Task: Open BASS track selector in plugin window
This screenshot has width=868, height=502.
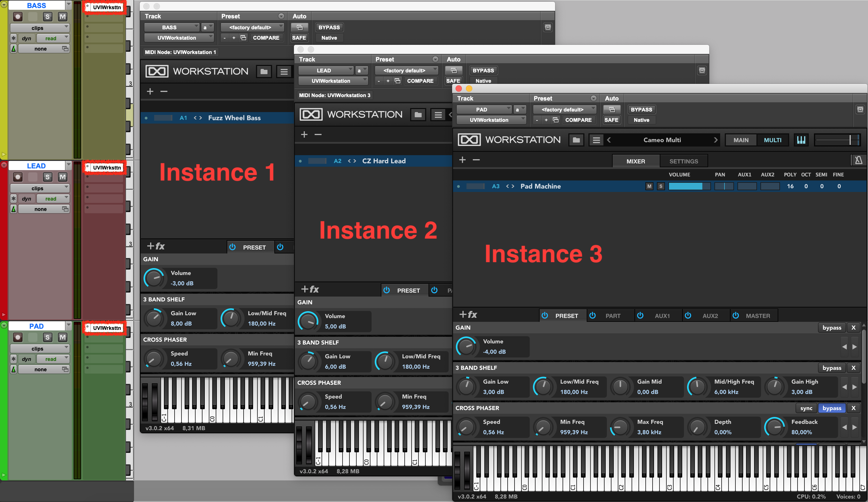Action: (171, 27)
